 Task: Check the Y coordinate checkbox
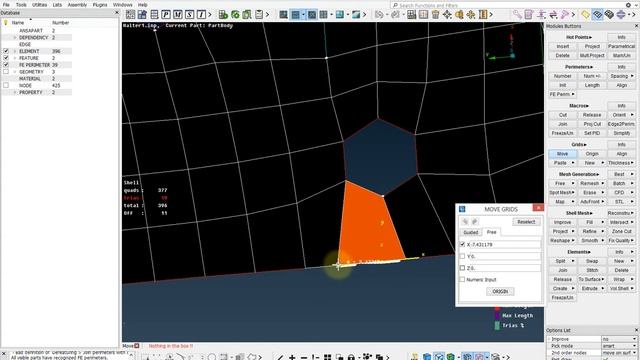pos(462,256)
